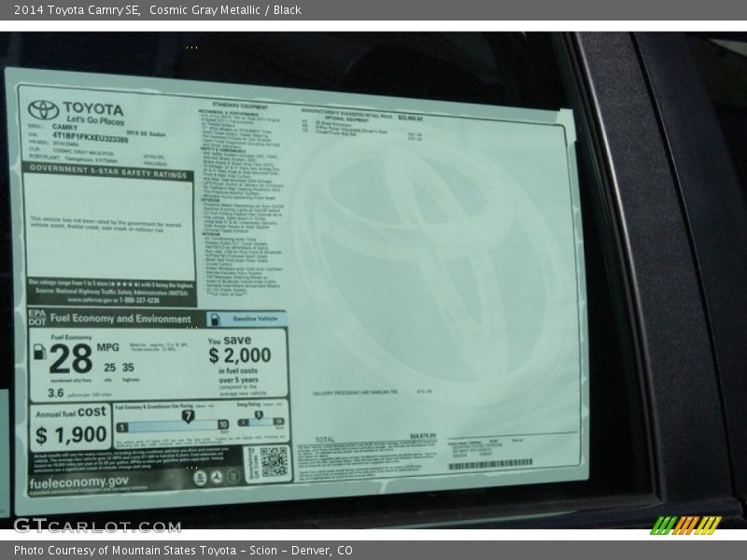Viewport: 747px width, 560px height.
Task: Switch to the Fuel Economy and Environment section
Action: pos(121,318)
